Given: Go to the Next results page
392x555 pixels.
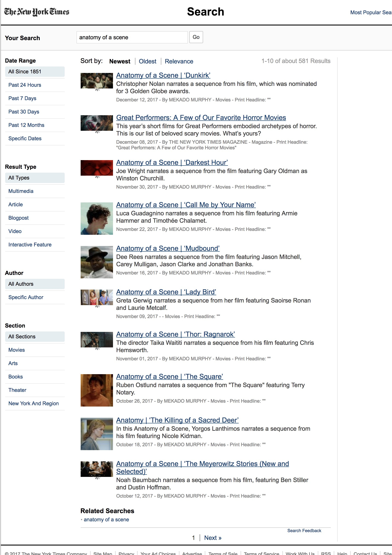Looking at the screenshot, I should coord(213,538).
